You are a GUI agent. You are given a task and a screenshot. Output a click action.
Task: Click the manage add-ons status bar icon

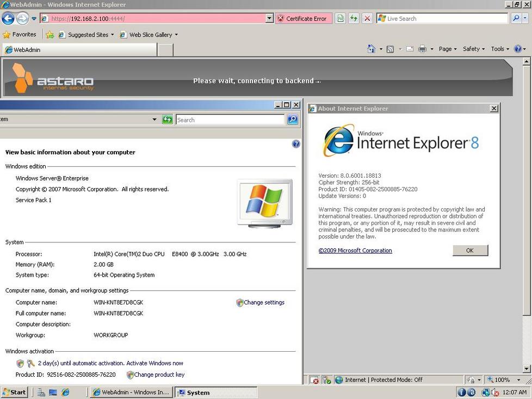point(326,379)
